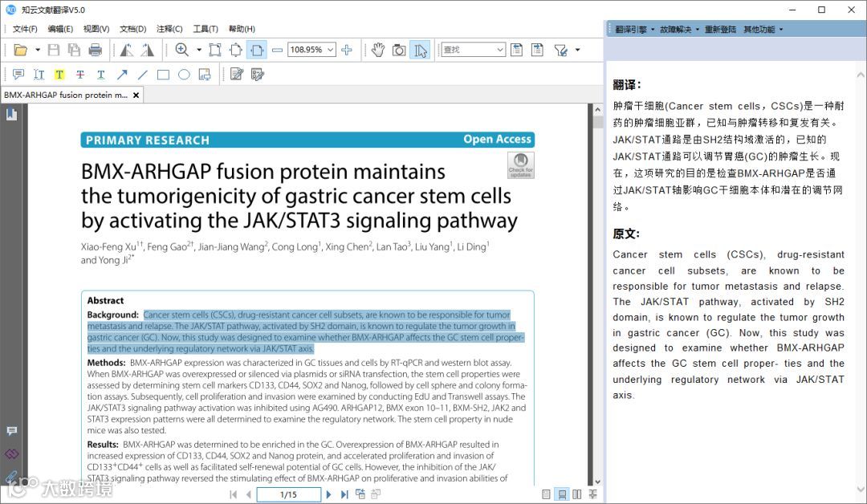Viewport: 867px width, 504px height.
Task: Click the search filter options icon
Action: [x=560, y=50]
